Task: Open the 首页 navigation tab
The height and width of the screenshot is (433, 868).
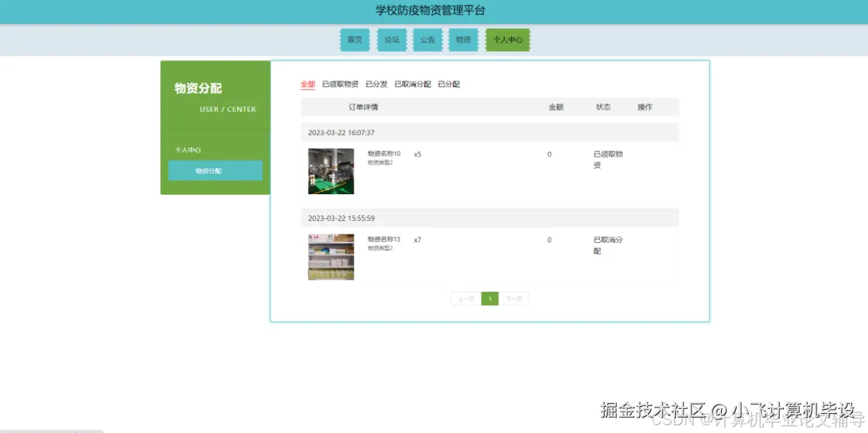Action: pos(355,40)
